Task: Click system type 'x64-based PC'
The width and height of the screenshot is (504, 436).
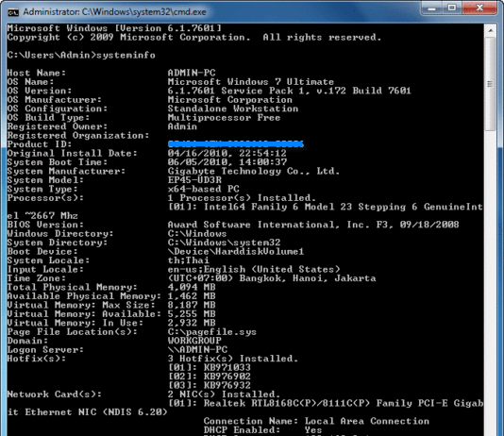Action: 204,189
